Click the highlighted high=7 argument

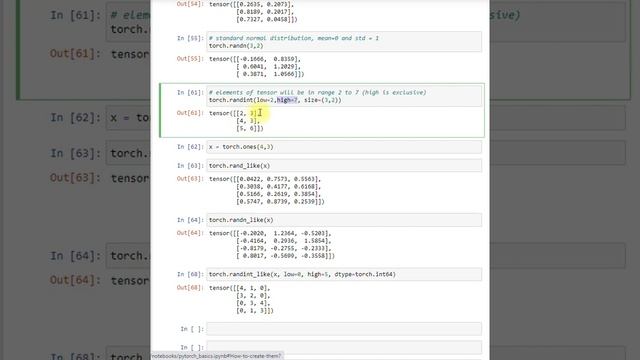coord(287,100)
